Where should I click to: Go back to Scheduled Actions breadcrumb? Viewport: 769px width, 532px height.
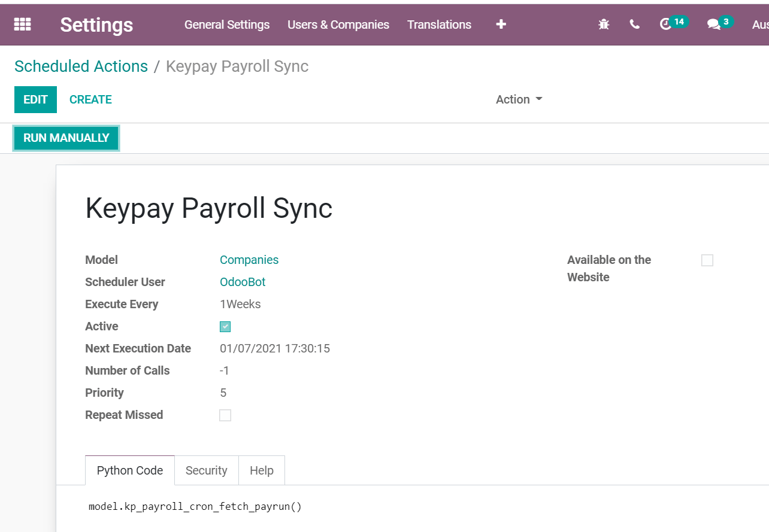click(81, 66)
